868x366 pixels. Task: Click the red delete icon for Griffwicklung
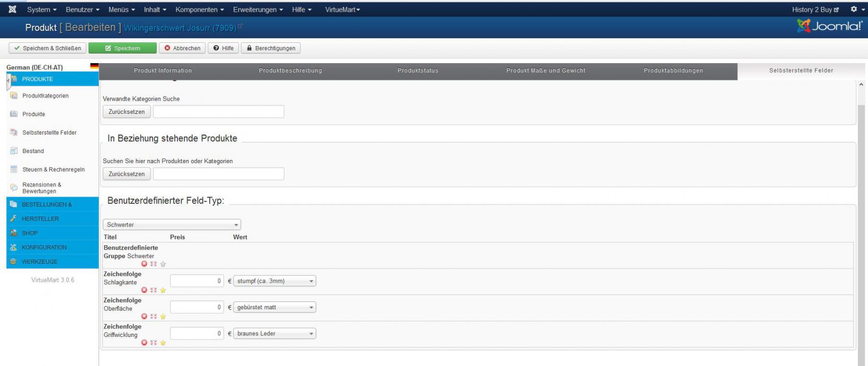click(x=144, y=343)
